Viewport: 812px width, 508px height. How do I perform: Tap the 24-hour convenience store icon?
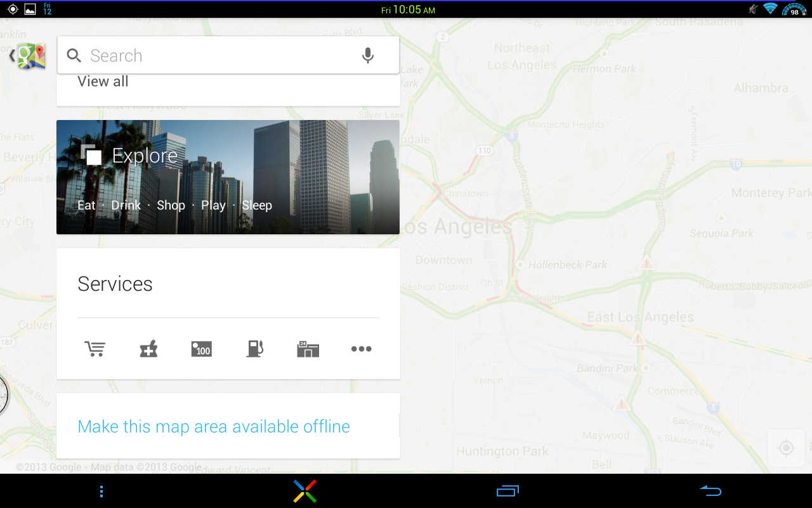point(308,349)
